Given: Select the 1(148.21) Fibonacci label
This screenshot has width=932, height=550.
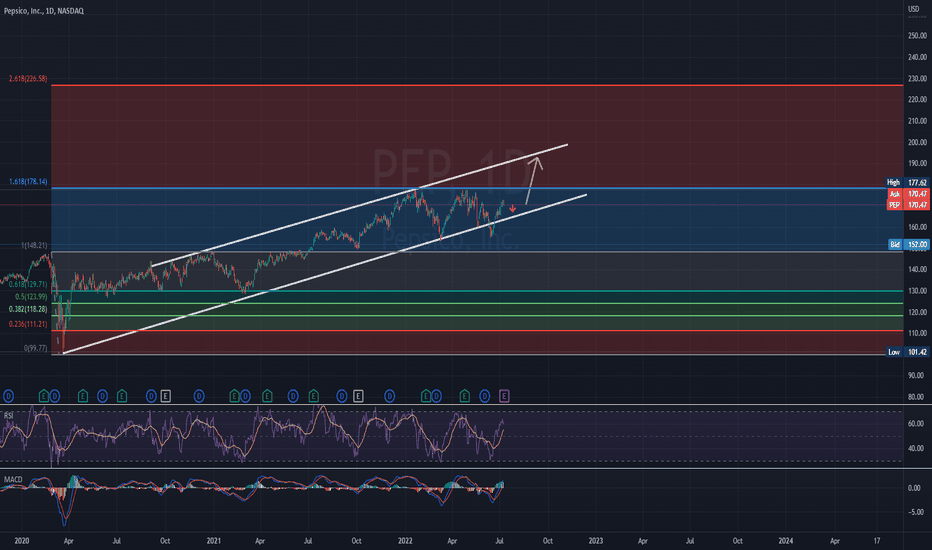Looking at the screenshot, I should [x=34, y=245].
